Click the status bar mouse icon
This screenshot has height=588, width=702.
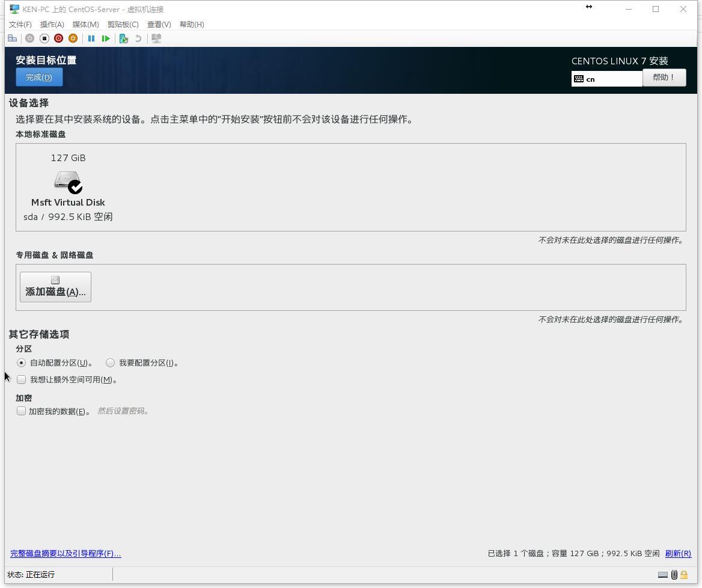click(674, 575)
